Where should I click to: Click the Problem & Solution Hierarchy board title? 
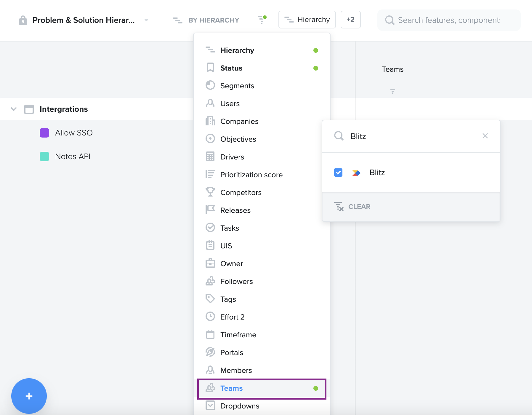tap(84, 20)
